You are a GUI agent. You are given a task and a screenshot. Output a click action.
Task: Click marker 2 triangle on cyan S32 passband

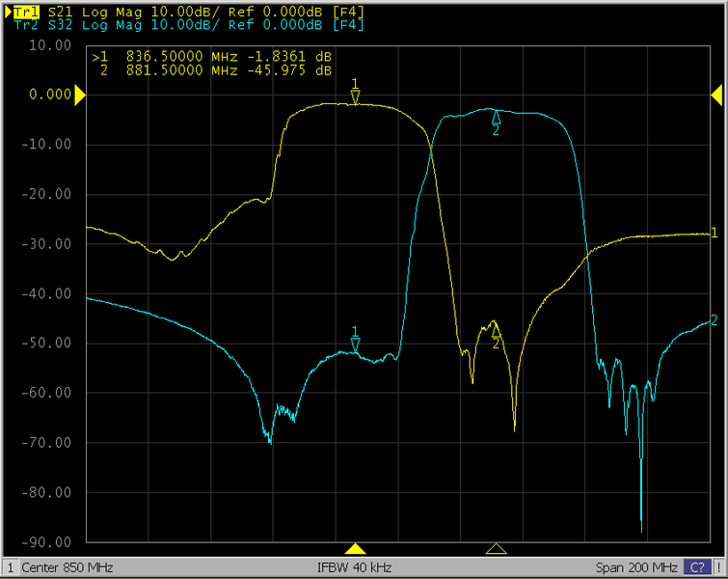pyautogui.click(x=496, y=117)
